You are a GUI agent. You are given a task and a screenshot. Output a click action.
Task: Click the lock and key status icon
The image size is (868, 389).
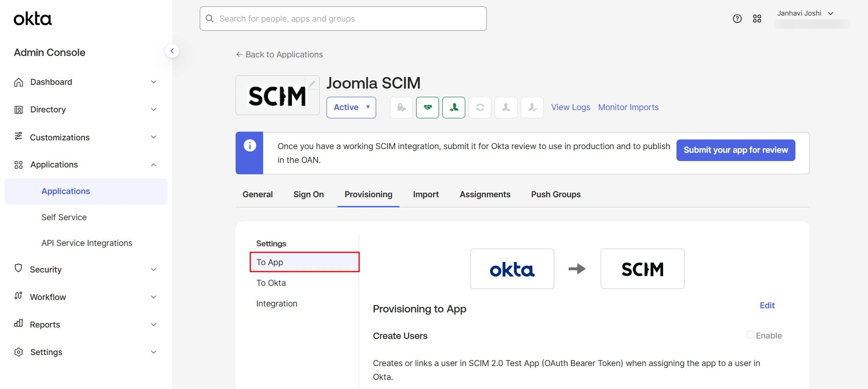(401, 107)
